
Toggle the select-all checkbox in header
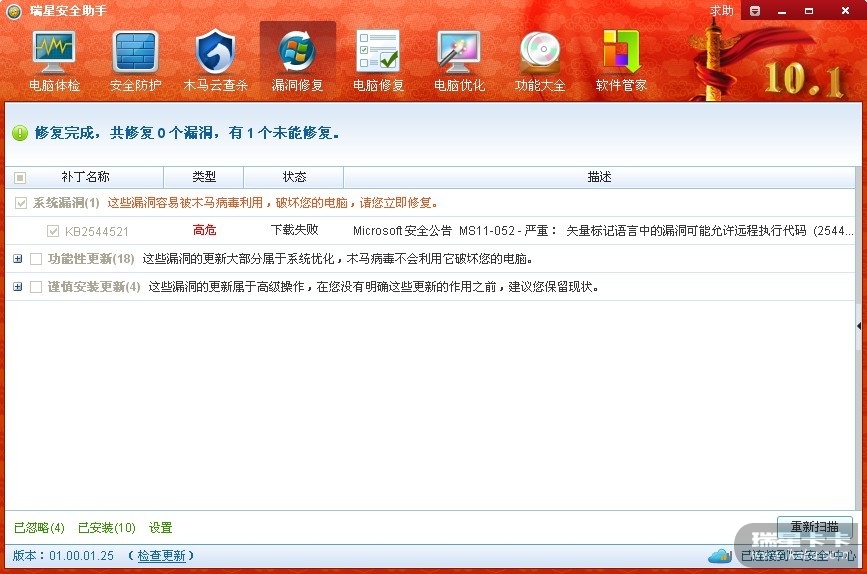(x=20, y=178)
